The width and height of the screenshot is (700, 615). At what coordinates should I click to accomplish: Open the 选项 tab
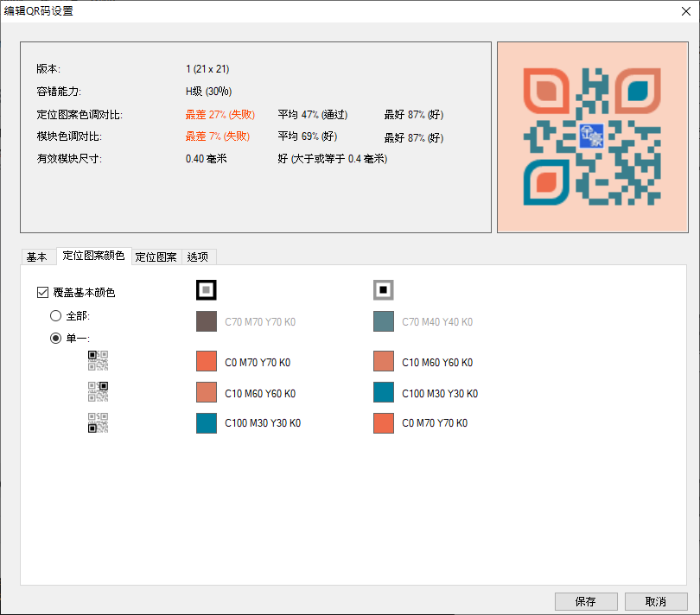[198, 257]
